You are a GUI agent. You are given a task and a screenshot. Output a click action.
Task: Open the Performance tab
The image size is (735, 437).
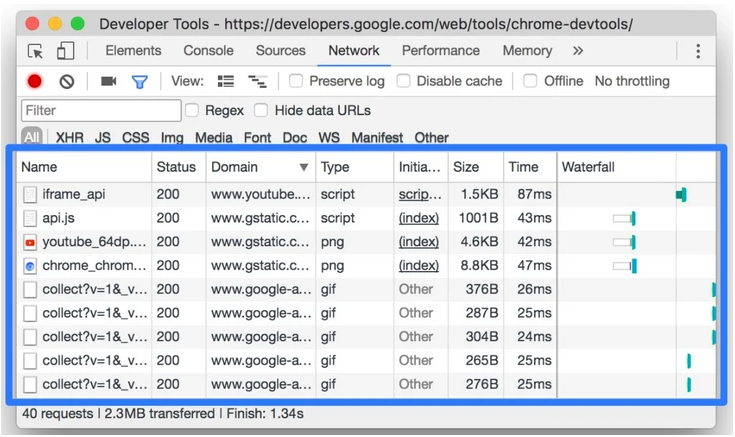[441, 51]
